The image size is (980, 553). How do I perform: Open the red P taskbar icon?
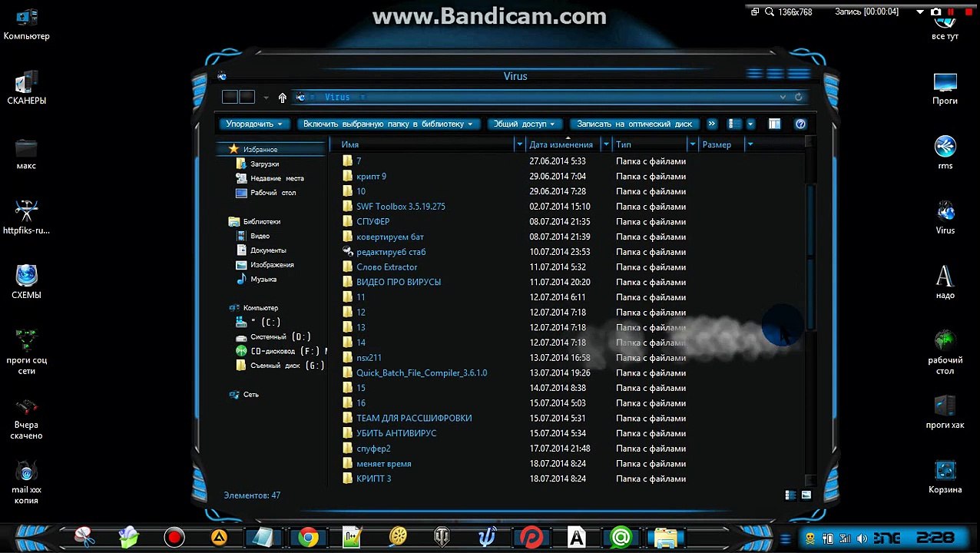(x=531, y=537)
